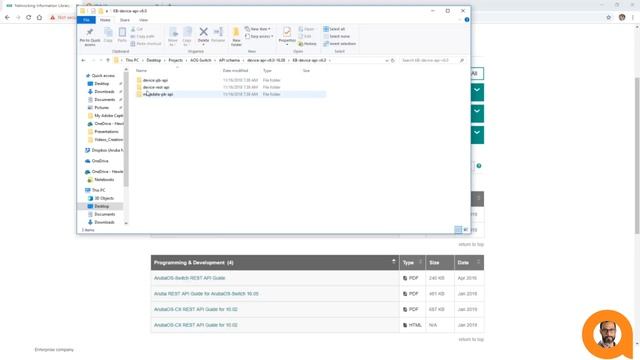The image size is (640, 360).
Task: Click the blue Explorer help icon
Action: coord(467,20)
